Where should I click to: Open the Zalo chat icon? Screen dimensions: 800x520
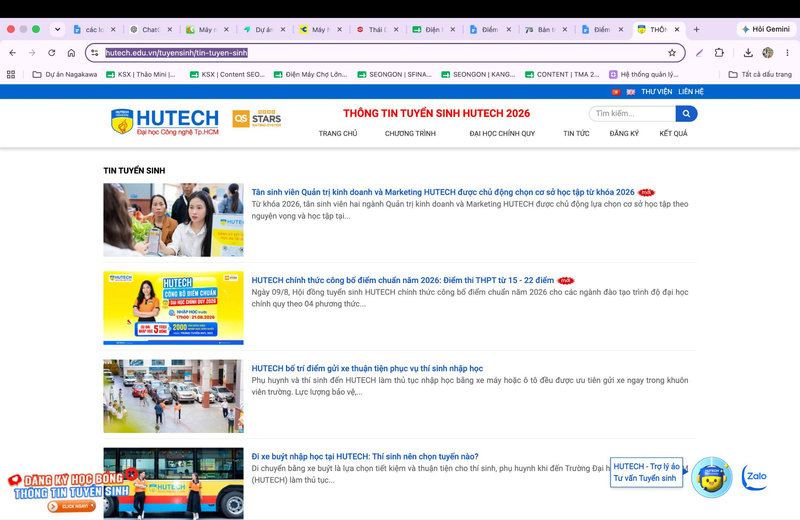755,477
